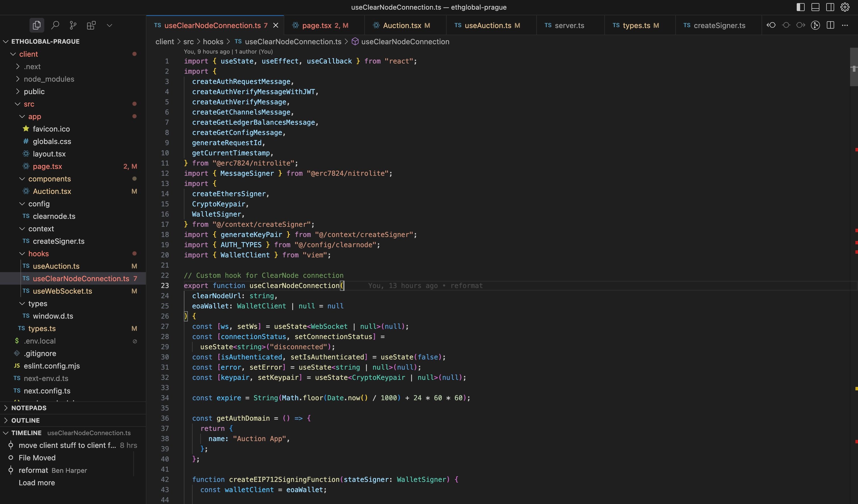Open favicon.ico file
Viewport: 858px width, 504px height.
coord(73,129)
